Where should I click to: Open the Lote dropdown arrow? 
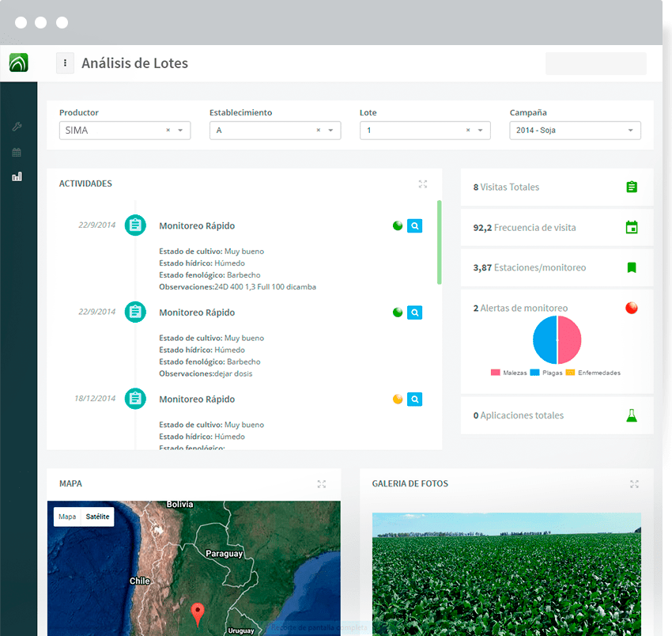click(x=481, y=131)
